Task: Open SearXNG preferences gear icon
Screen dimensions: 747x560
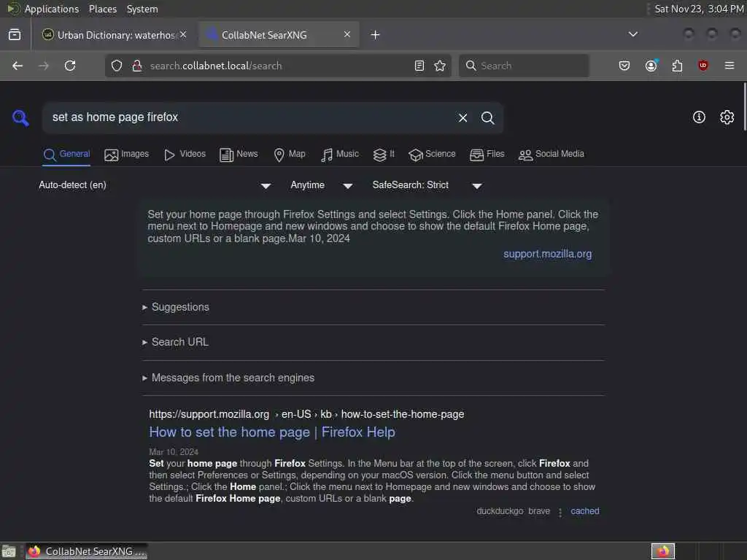Action: [x=727, y=117]
